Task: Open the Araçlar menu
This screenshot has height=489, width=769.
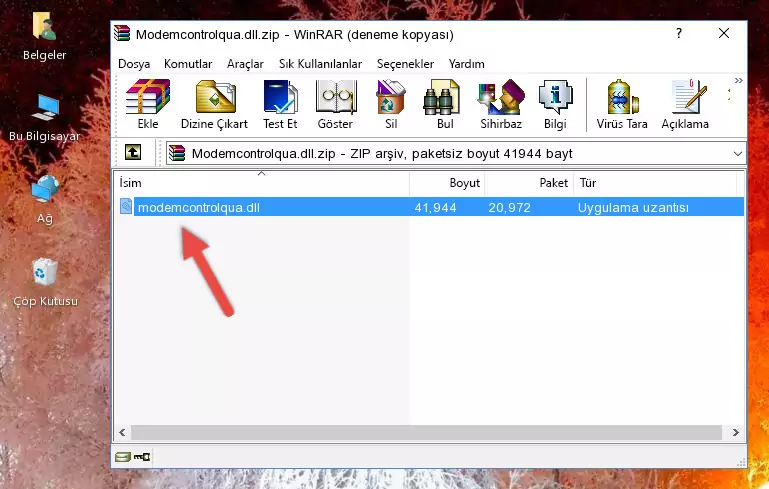Action: click(245, 64)
